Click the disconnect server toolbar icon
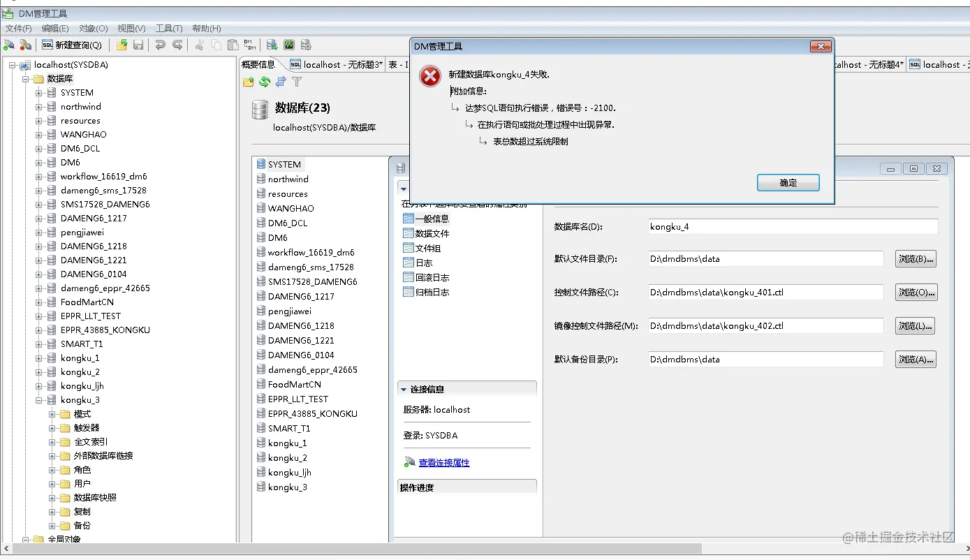This screenshot has height=560, width=970. 26,45
